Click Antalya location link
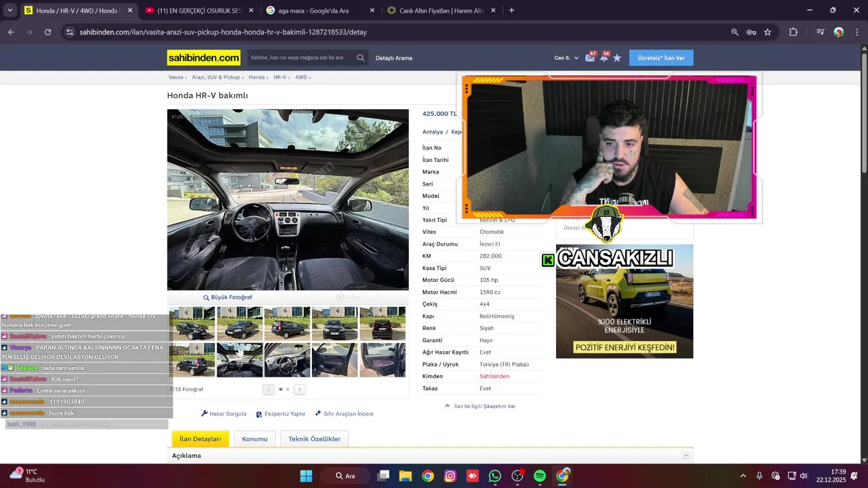 tap(433, 132)
